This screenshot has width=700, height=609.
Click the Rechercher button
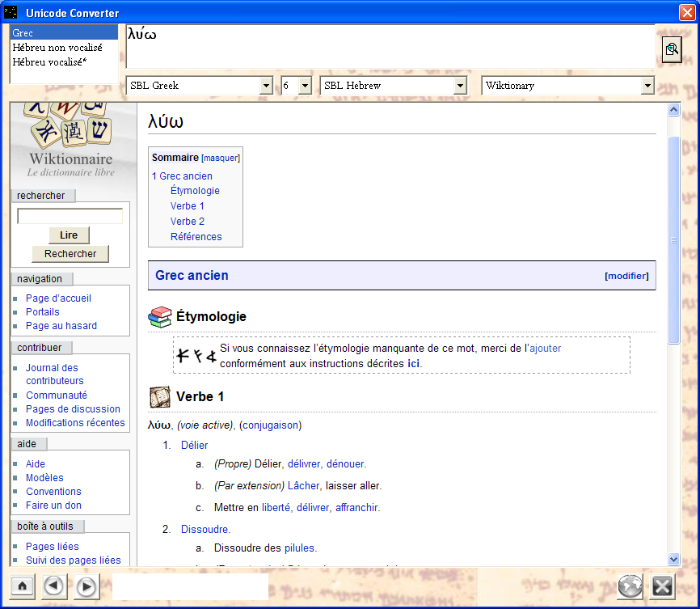[x=70, y=254]
